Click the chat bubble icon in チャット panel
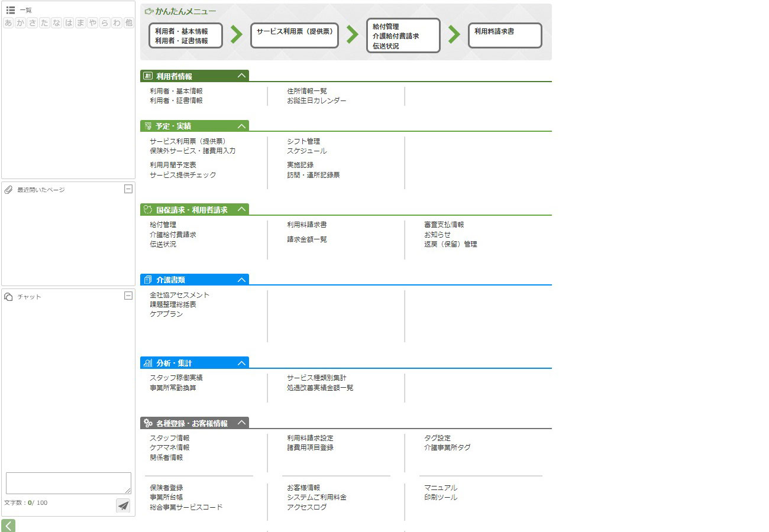The height and width of the screenshot is (532, 769). 9,297
